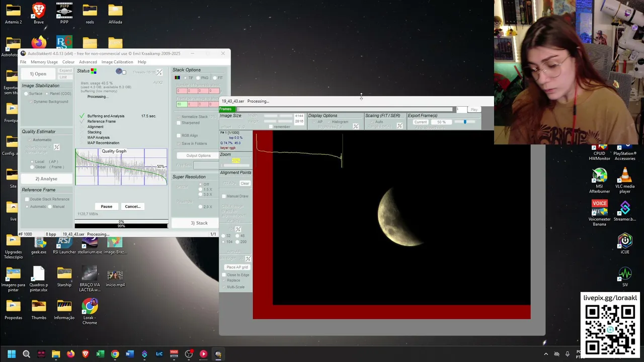The width and height of the screenshot is (644, 362).
Task: Select the Surface stabilization radio button
Action: (x=27, y=94)
